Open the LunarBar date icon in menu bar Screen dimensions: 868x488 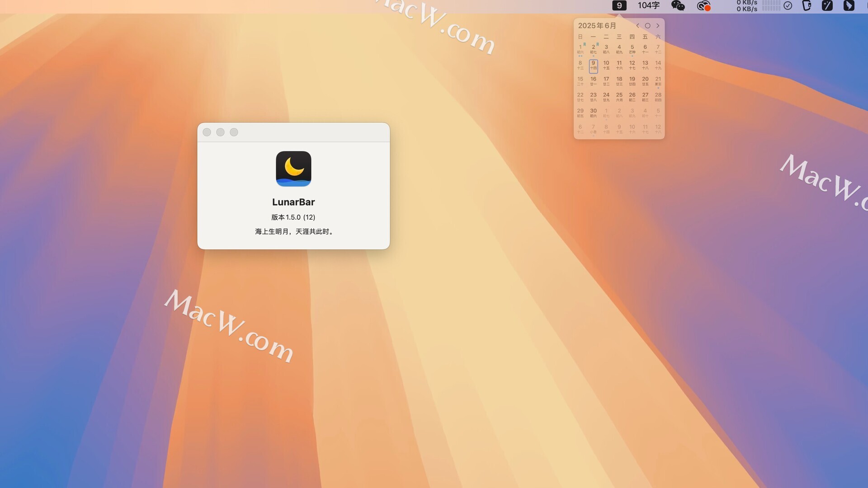(x=619, y=5)
